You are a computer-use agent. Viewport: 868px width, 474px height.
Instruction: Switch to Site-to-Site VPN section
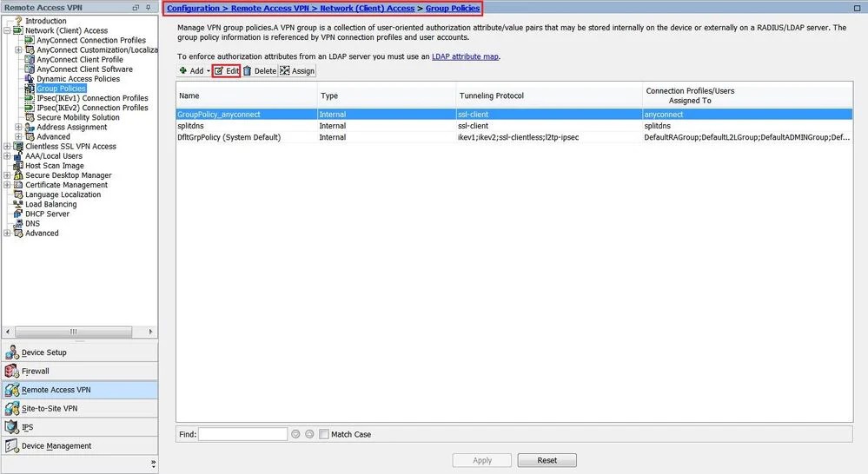pyautogui.click(x=80, y=408)
